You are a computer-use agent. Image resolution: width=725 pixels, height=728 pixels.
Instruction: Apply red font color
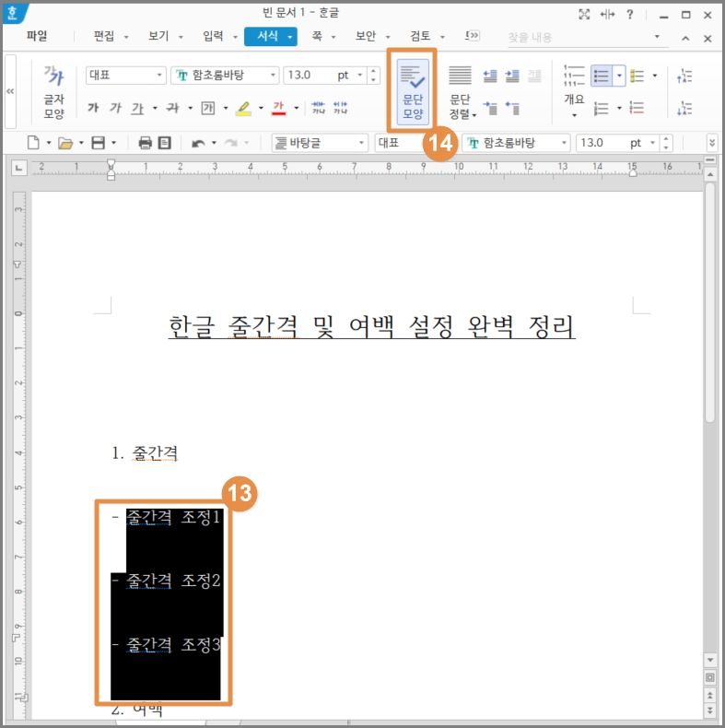click(278, 108)
